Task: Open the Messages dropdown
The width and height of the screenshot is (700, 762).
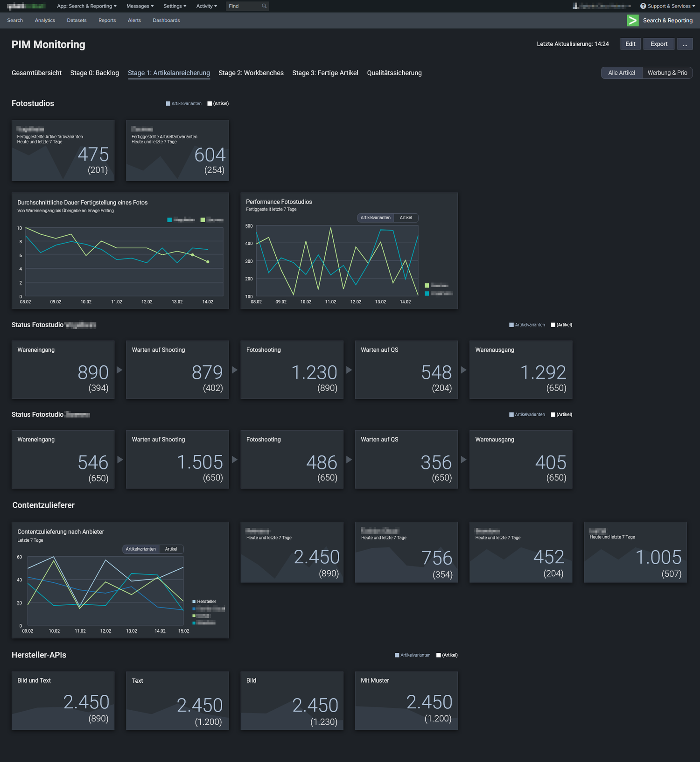Action: click(140, 6)
